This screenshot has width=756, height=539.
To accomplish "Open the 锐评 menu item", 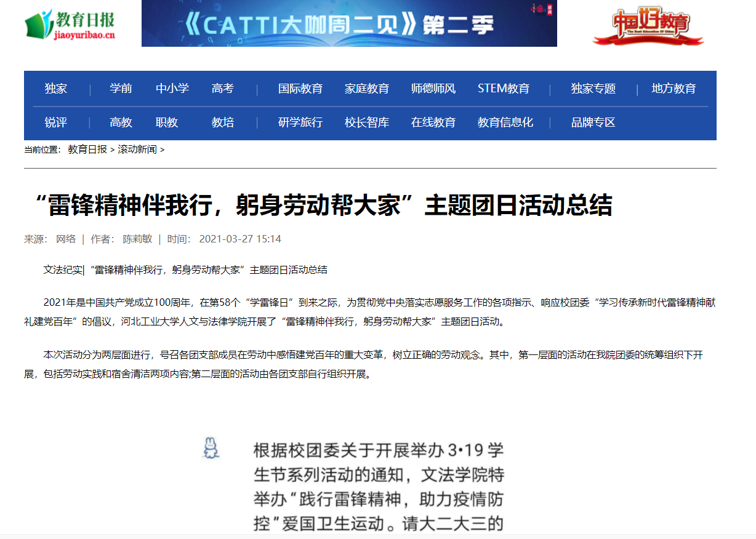I will click(55, 122).
